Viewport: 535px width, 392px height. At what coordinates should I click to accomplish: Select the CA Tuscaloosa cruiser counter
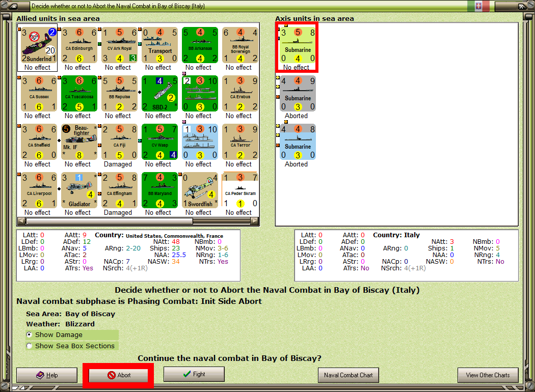[x=79, y=94]
